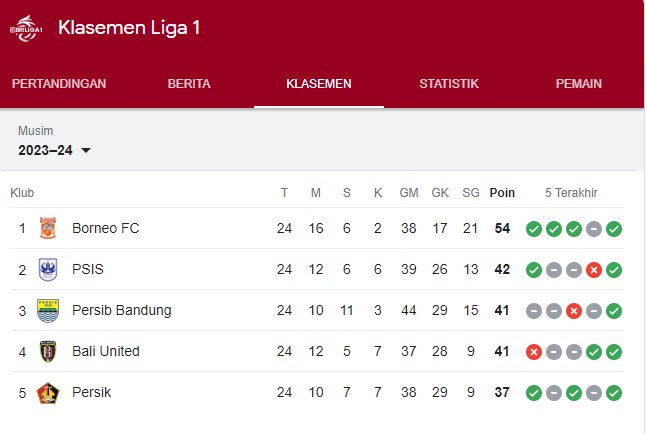This screenshot has width=647, height=433.
Task: Click the Persib Bandung club crest
Action: 48,310
